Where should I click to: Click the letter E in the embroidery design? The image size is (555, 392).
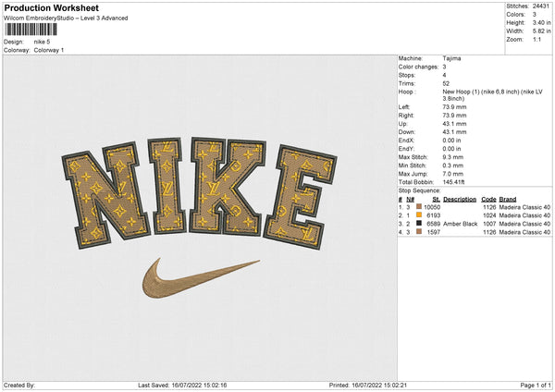point(300,197)
